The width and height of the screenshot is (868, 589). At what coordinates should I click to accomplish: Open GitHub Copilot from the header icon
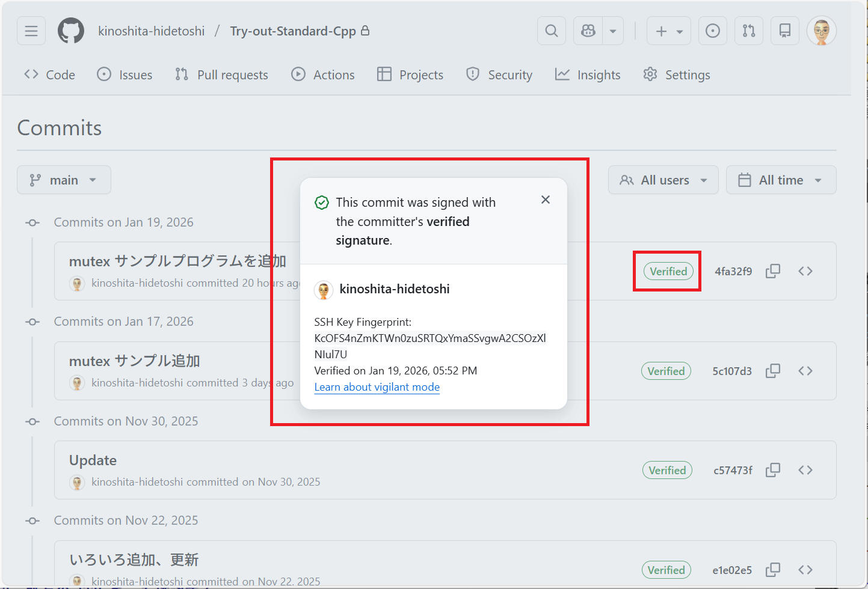coord(587,31)
